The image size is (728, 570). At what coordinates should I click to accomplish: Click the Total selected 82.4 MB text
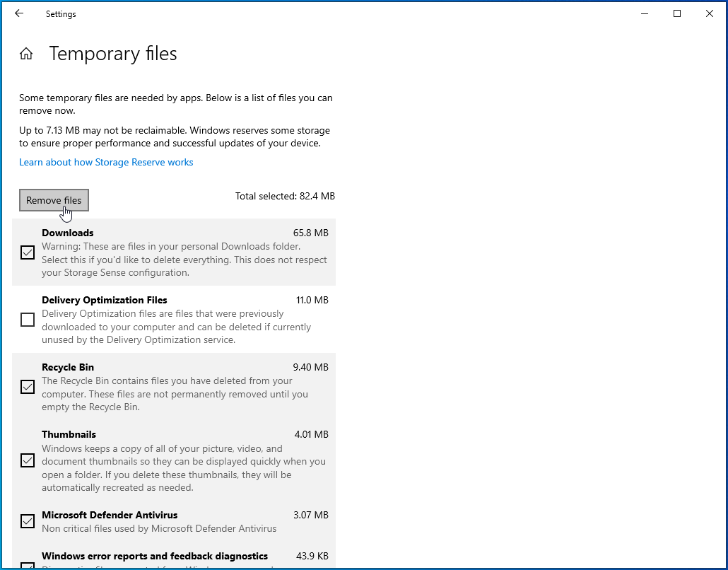[285, 196]
